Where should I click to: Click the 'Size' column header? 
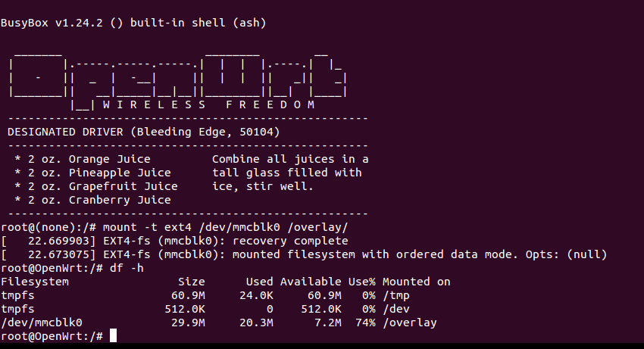tap(192, 282)
